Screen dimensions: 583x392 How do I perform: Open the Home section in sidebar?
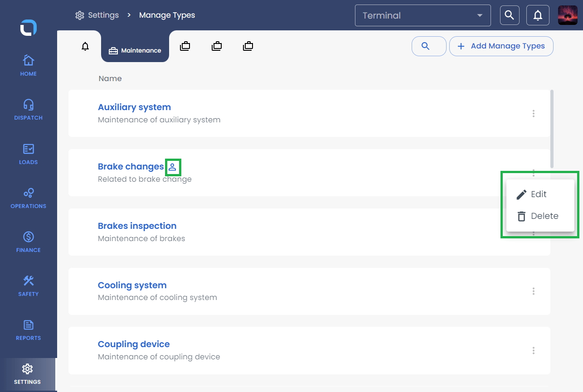28,65
